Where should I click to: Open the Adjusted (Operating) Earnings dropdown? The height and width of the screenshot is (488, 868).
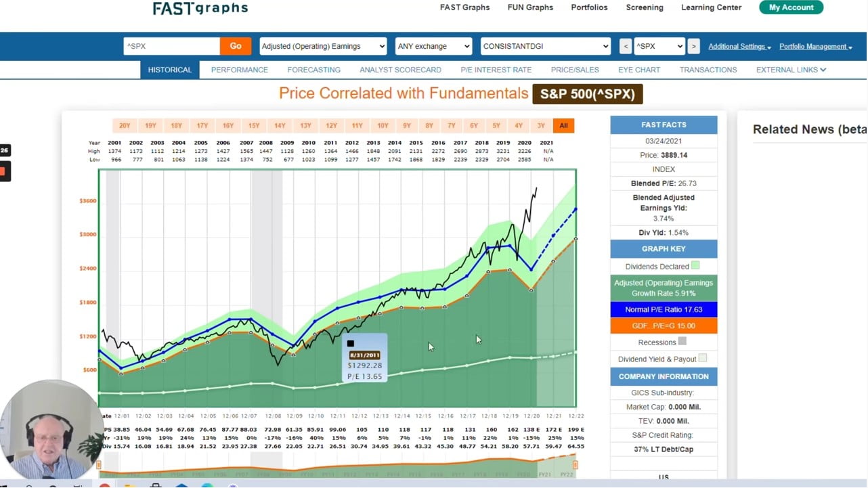[x=323, y=46]
